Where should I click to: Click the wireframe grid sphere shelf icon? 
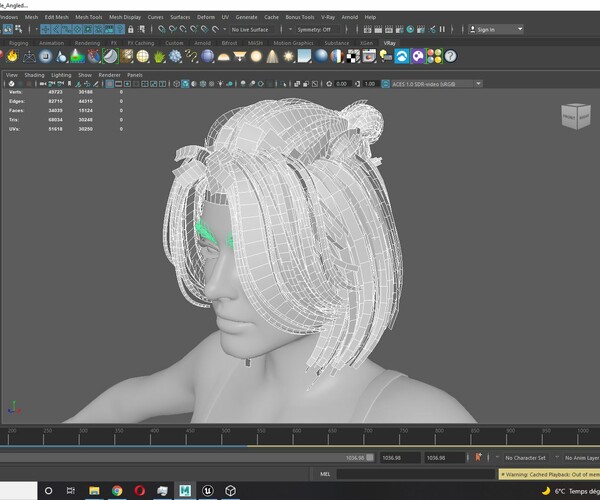[143, 57]
